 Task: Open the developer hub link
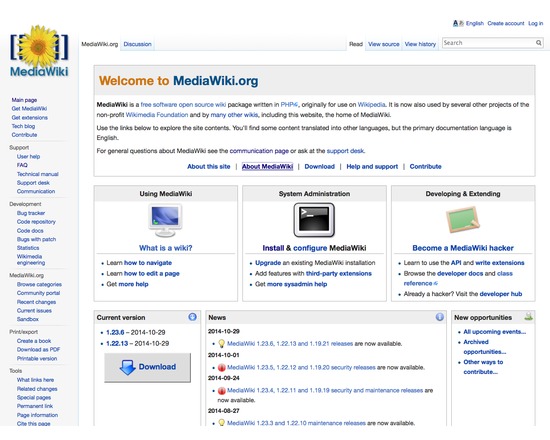pyautogui.click(x=501, y=294)
